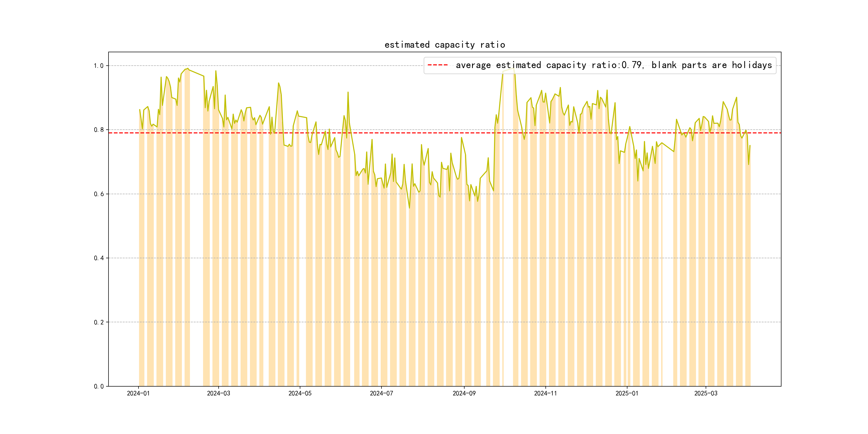
Task: Click the 2025-03 x-axis label
Action: (706, 393)
